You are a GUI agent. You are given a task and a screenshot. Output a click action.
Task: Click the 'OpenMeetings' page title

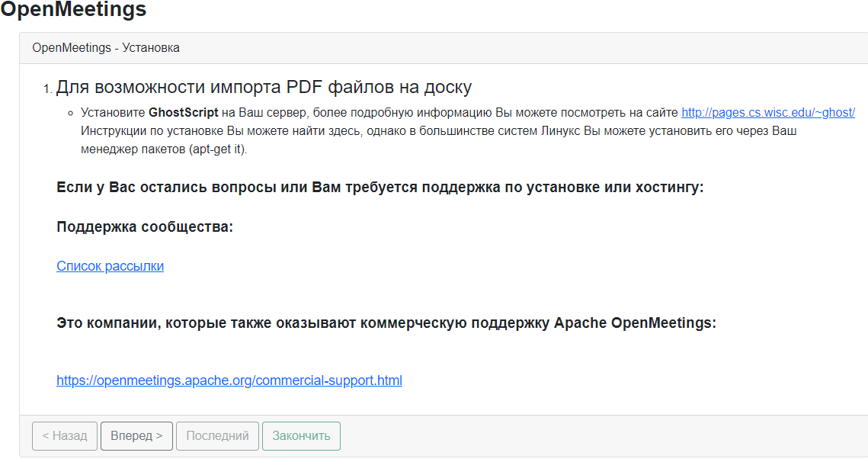73,8
